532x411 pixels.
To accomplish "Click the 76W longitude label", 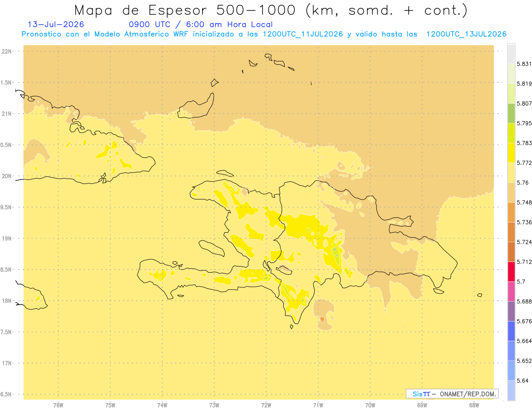I will coord(58,405).
